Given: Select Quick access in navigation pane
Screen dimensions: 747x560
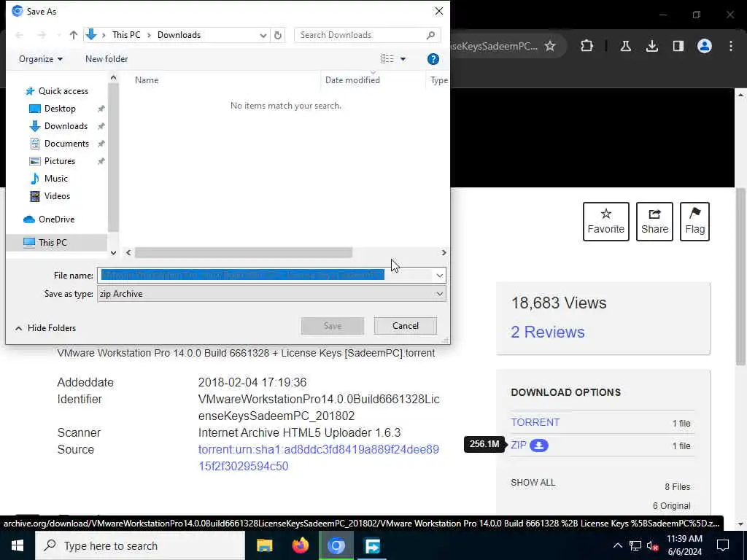Looking at the screenshot, I should click(x=63, y=91).
